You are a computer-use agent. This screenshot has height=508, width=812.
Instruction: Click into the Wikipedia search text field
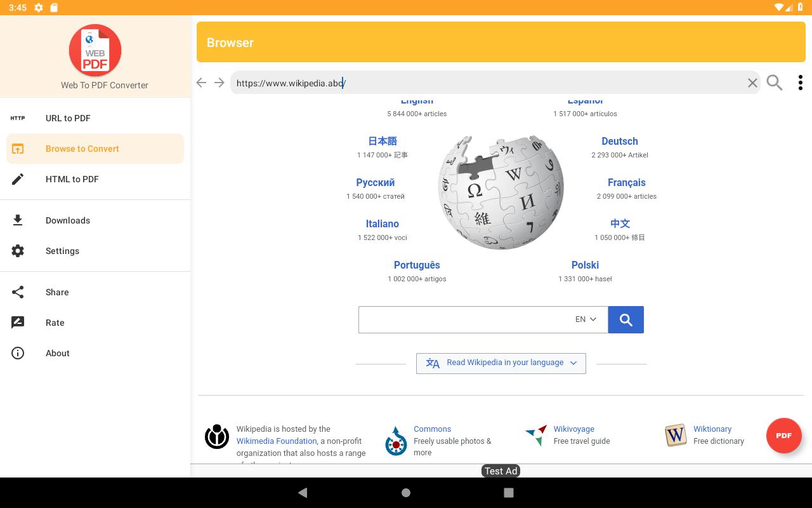pyautogui.click(x=463, y=319)
